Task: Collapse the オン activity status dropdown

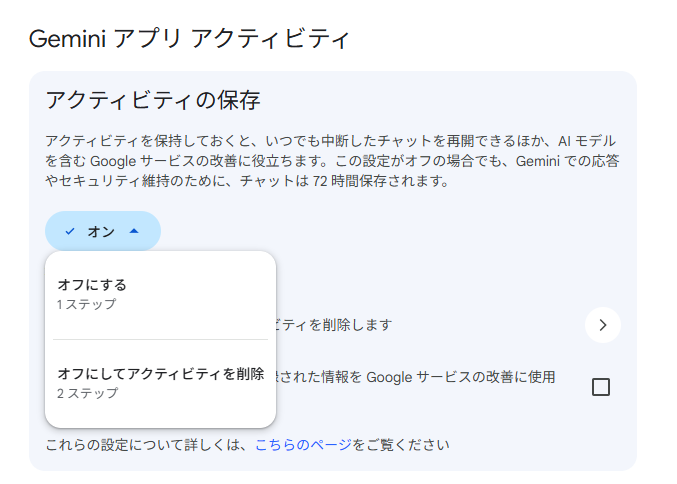Action: tap(102, 232)
